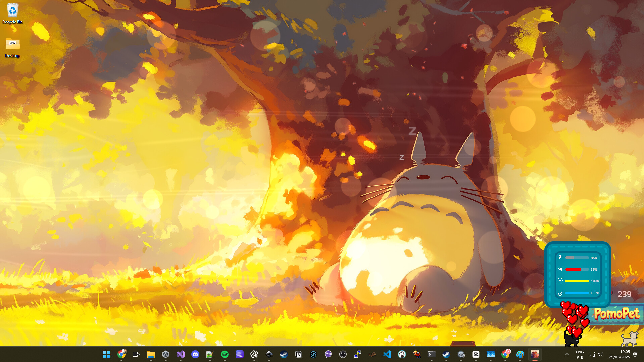Toggle do-not-disturb on the notification bell
644x362 pixels.
(636, 354)
